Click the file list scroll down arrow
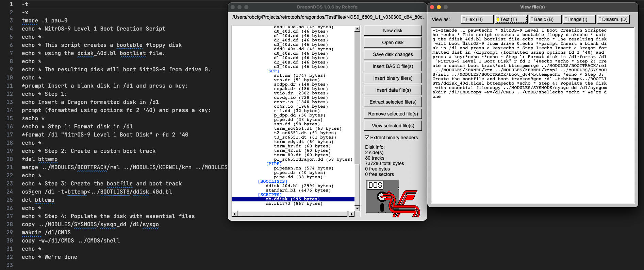 pyautogui.click(x=357, y=208)
